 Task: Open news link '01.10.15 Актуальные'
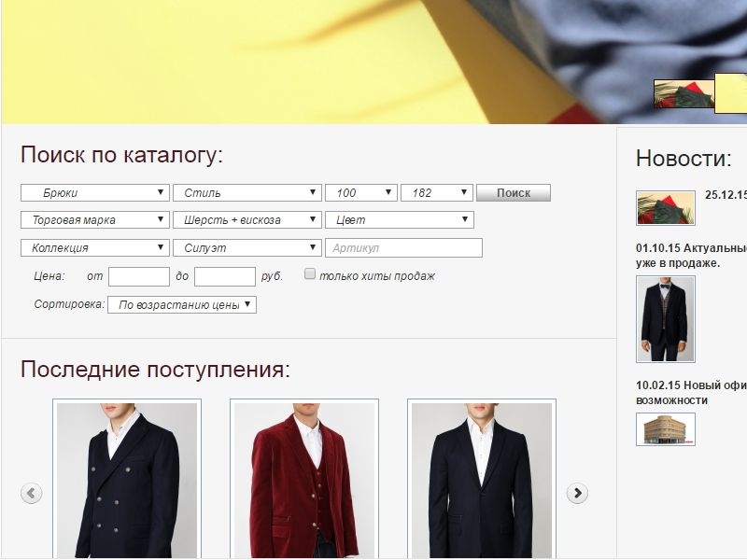691,248
